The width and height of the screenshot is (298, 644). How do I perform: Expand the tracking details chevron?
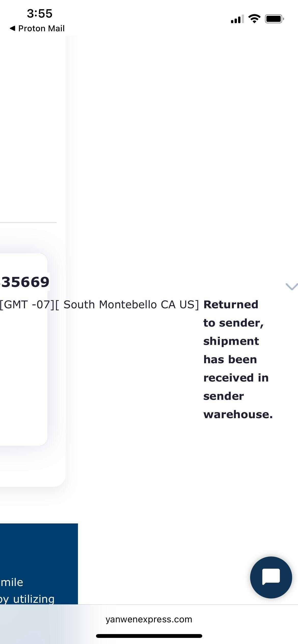pyautogui.click(x=291, y=286)
